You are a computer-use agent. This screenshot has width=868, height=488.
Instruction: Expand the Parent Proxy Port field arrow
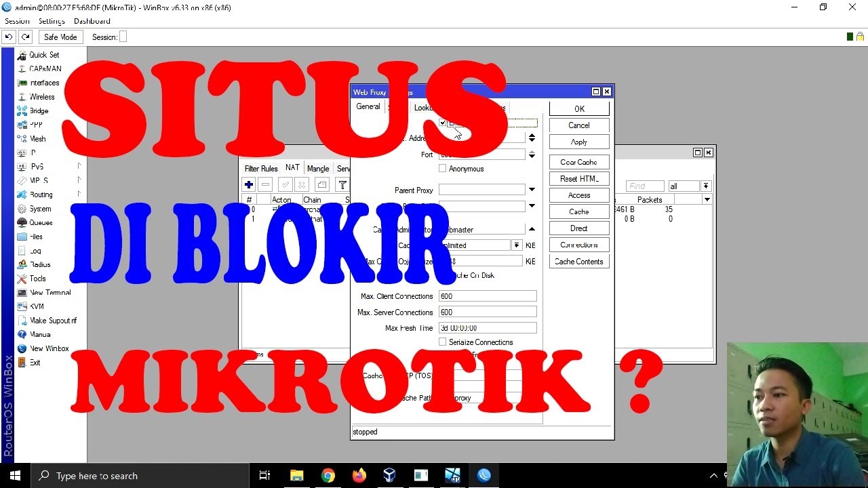pyautogui.click(x=532, y=206)
